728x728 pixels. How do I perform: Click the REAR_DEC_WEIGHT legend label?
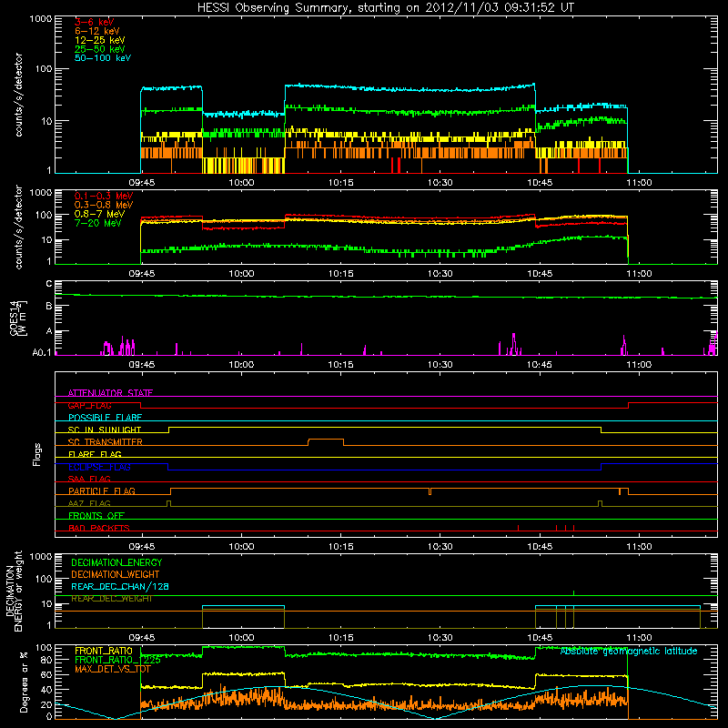111,599
